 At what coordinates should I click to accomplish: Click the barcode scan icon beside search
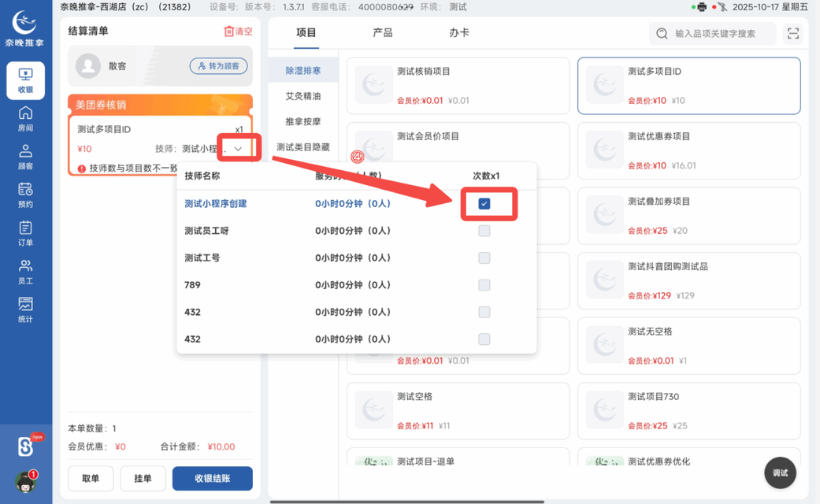(x=793, y=34)
